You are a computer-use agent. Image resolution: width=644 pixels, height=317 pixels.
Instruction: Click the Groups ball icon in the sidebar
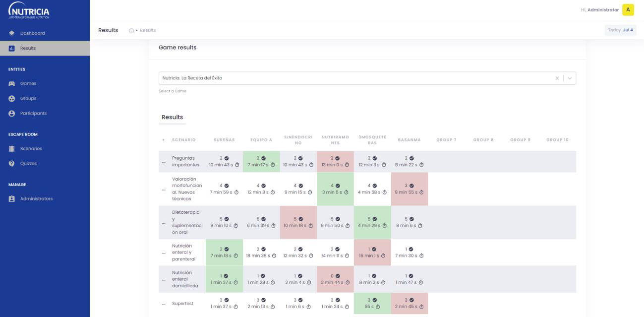[x=12, y=98]
